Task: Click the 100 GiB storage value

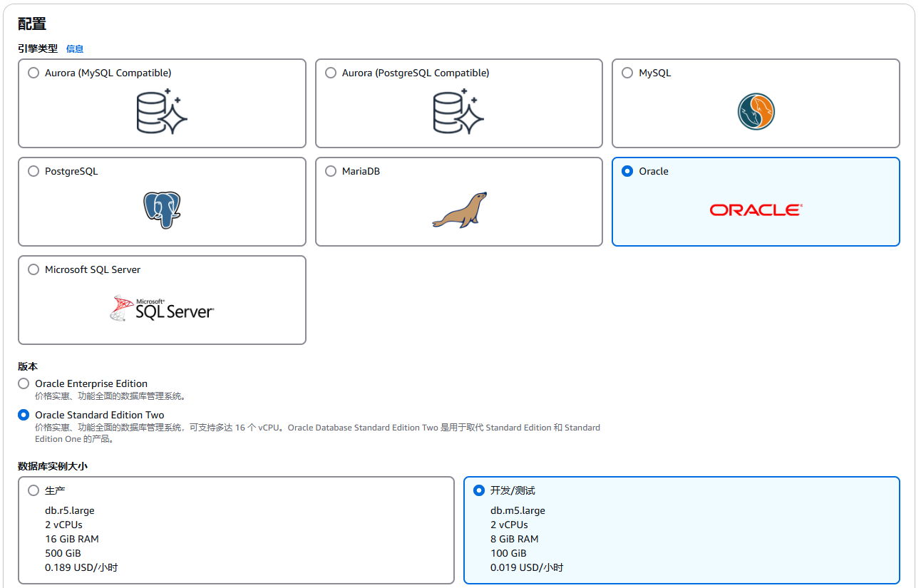Action: (508, 553)
